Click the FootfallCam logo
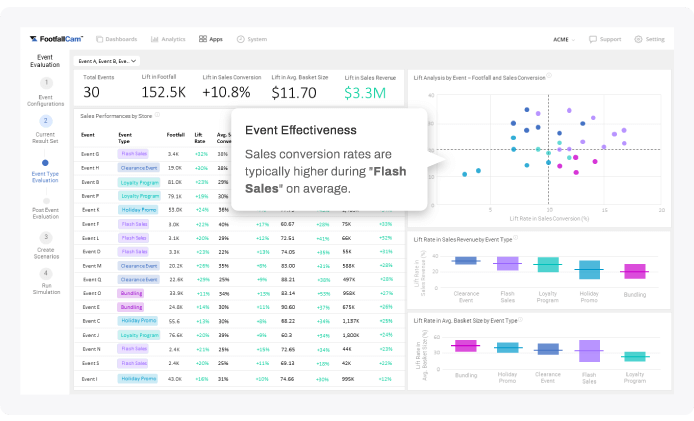694x421 pixels. coord(56,39)
